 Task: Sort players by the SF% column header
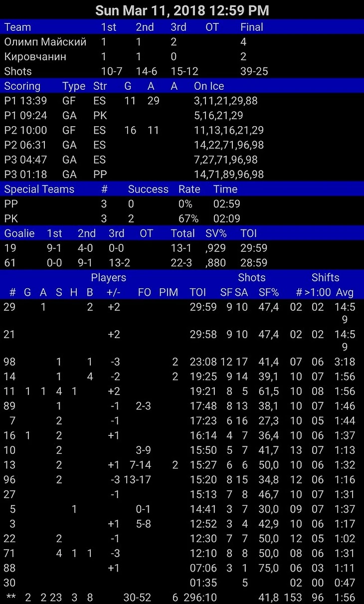click(x=268, y=292)
